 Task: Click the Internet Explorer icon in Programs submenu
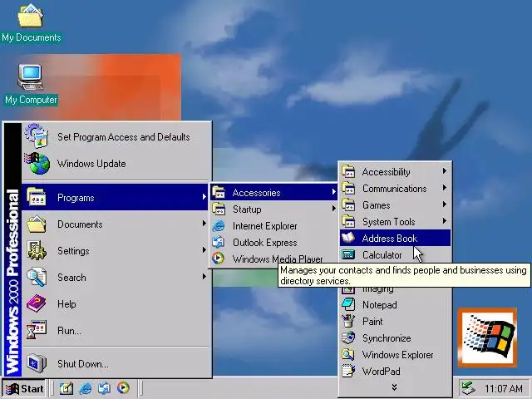(x=219, y=225)
